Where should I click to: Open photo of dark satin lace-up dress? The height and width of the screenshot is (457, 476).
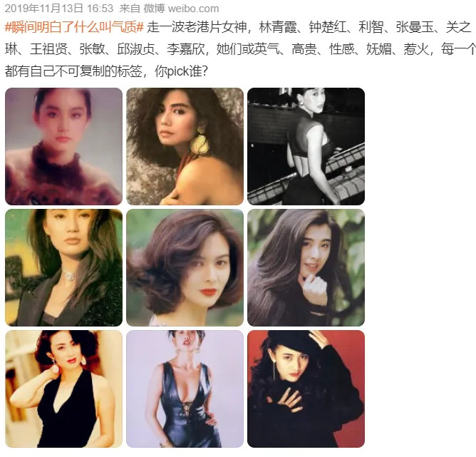[185, 389]
